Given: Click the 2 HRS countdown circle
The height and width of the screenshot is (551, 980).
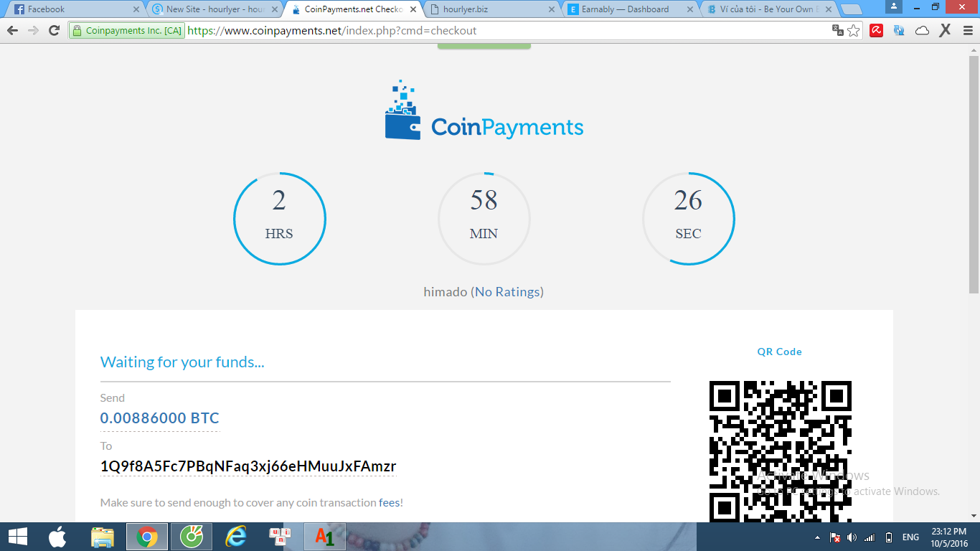Looking at the screenshot, I should [279, 219].
